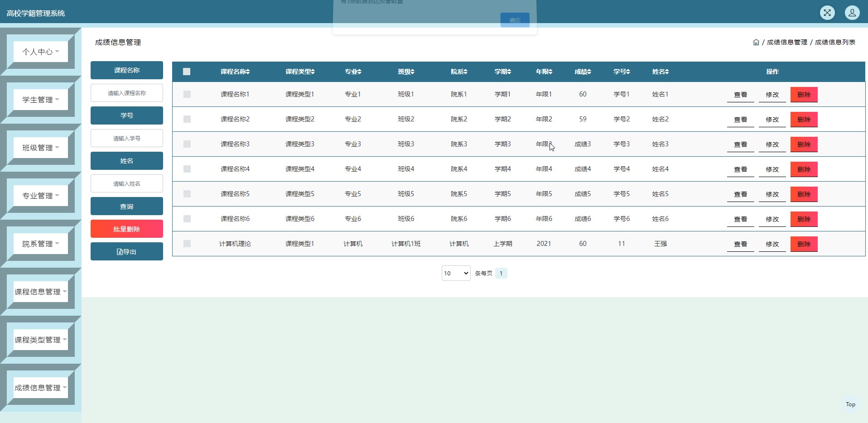The image size is (868, 423).
Task: Sort table by 院系 column
Action: (x=465, y=72)
